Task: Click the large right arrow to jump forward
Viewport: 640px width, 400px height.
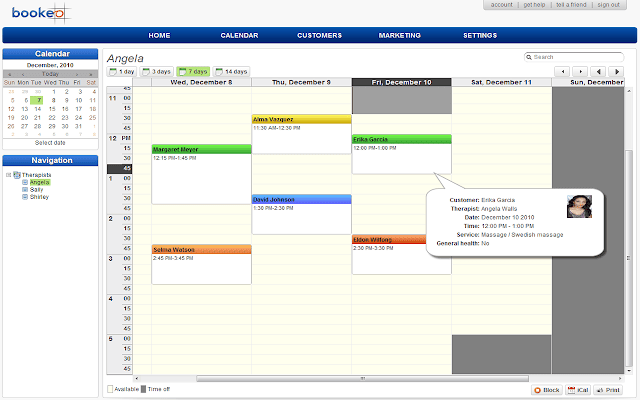Action: point(618,72)
